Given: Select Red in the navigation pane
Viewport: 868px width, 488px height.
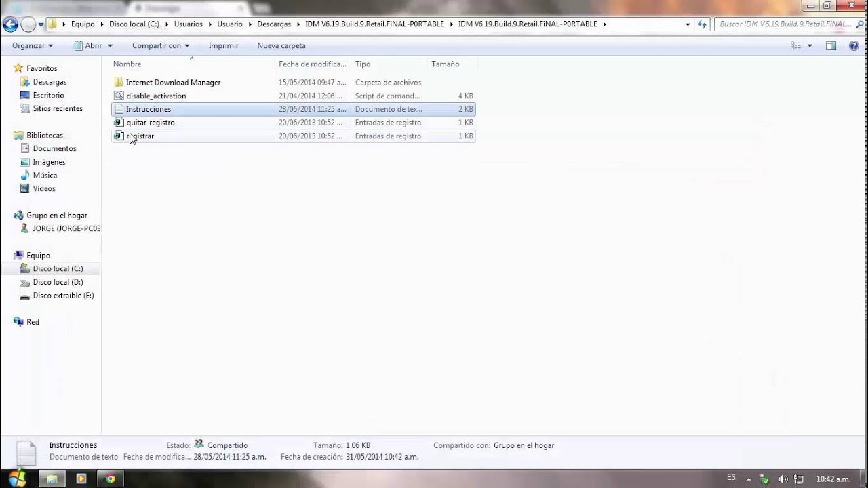Looking at the screenshot, I should (x=33, y=322).
